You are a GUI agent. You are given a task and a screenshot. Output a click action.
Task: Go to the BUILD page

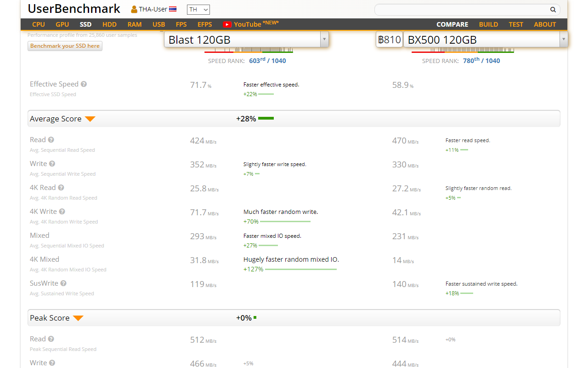pyautogui.click(x=488, y=24)
